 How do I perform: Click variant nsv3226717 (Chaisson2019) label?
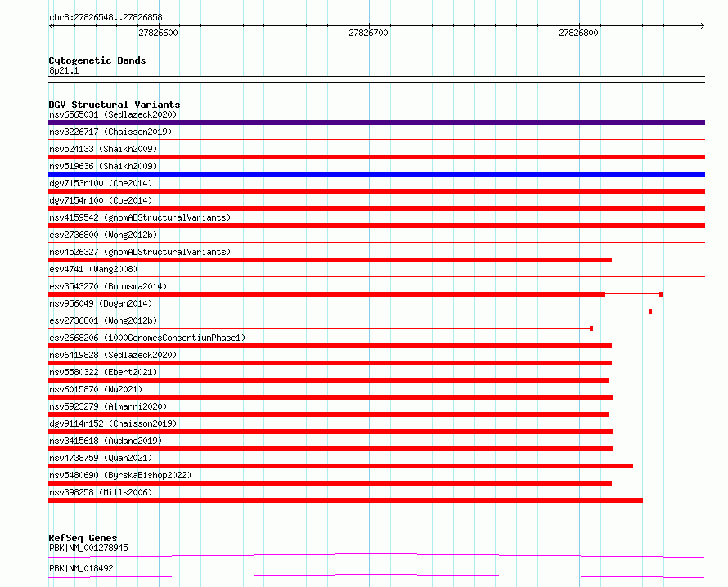click(110, 132)
